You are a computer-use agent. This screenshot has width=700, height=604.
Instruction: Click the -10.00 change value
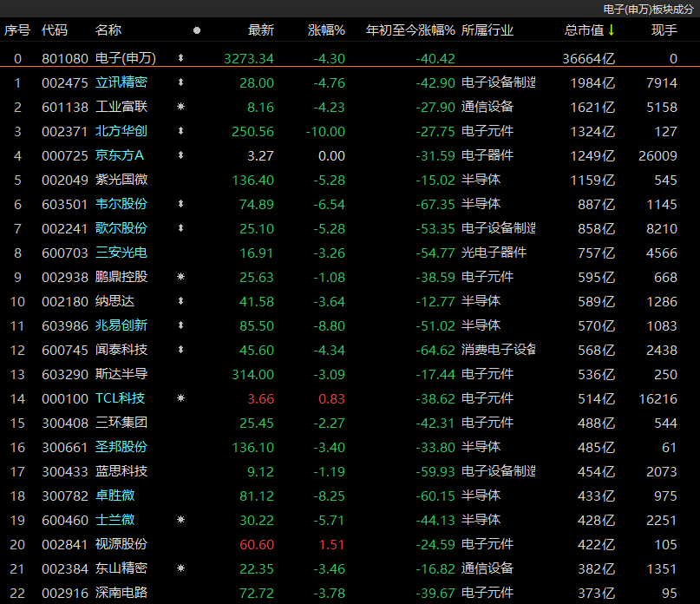tap(325, 131)
